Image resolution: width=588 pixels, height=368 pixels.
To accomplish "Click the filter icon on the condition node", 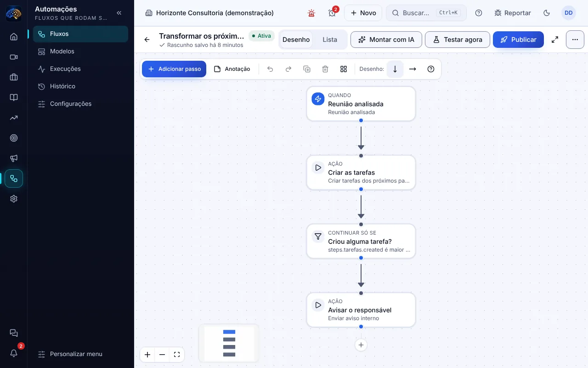I will [x=318, y=236].
